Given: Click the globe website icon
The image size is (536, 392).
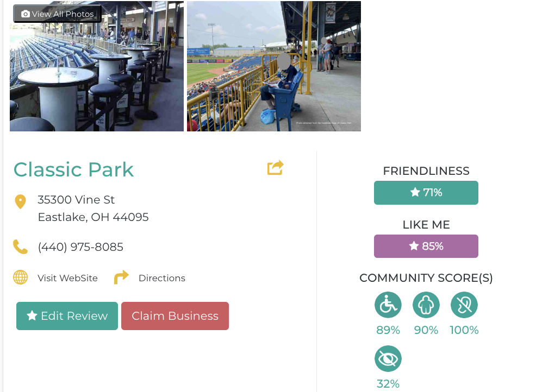Looking at the screenshot, I should [21, 277].
